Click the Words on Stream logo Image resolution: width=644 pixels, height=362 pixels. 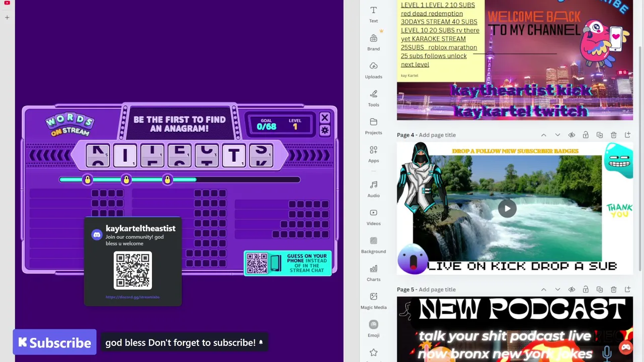69,124
